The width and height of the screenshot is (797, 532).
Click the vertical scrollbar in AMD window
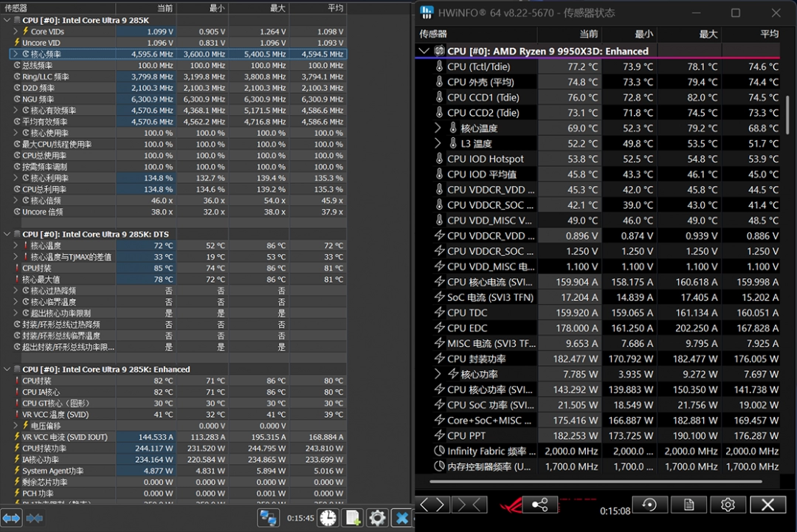point(787,115)
